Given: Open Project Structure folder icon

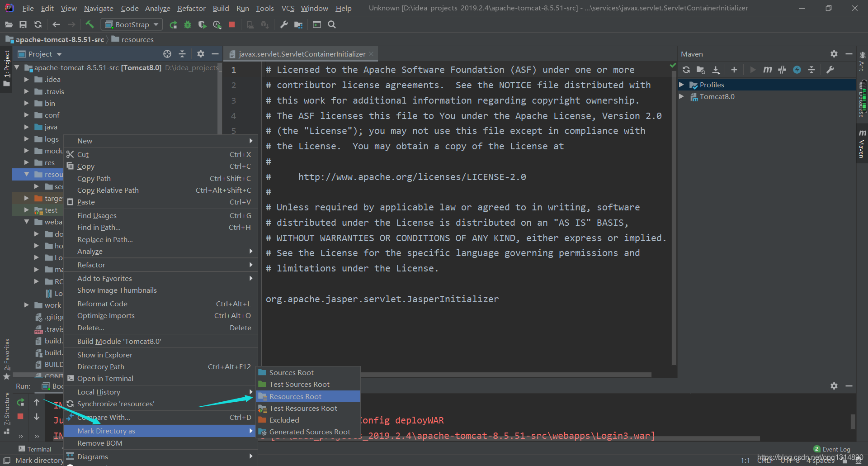Looking at the screenshot, I should click(x=298, y=25).
